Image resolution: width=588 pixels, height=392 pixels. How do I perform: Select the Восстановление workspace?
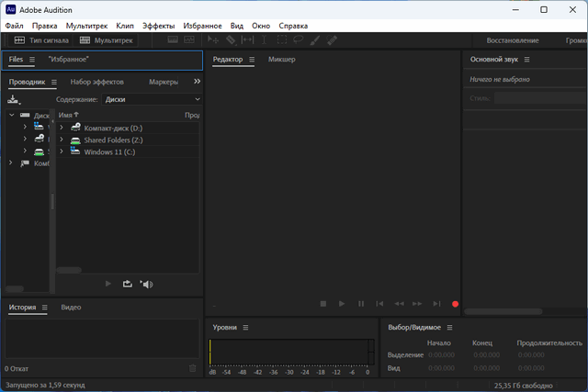tap(512, 40)
